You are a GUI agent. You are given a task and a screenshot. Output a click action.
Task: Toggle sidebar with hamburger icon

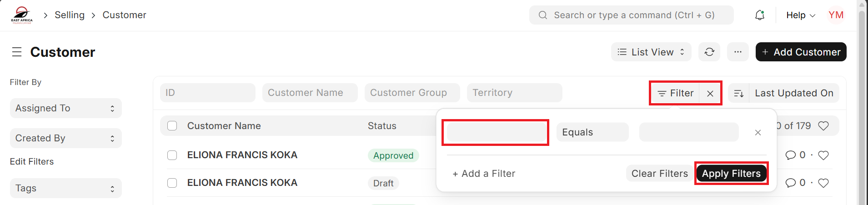(x=17, y=52)
